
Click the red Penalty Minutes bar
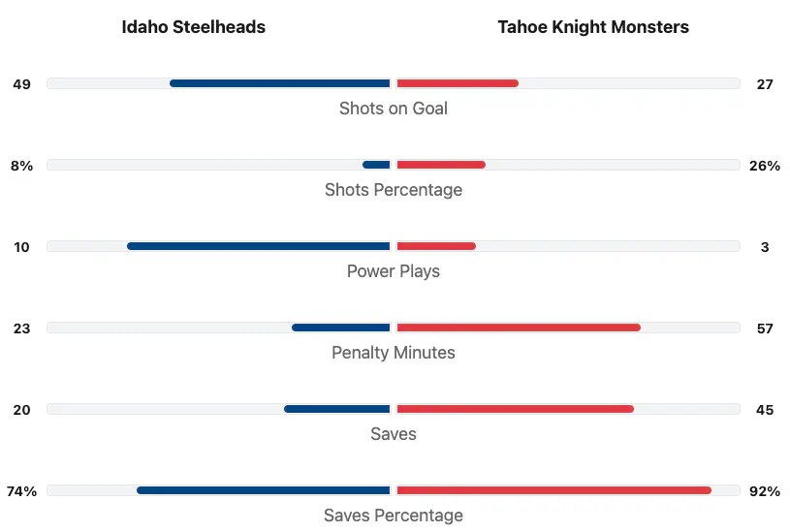(519, 328)
